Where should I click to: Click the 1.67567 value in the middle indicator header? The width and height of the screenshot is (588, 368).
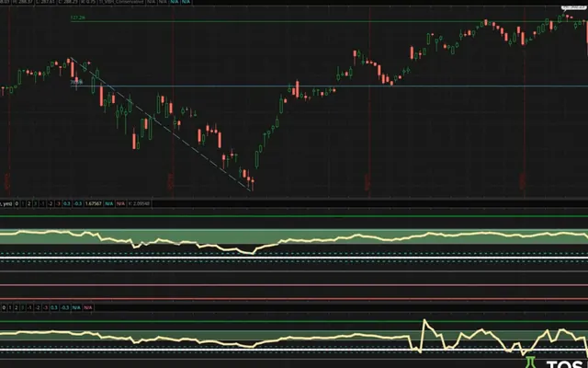click(x=94, y=203)
